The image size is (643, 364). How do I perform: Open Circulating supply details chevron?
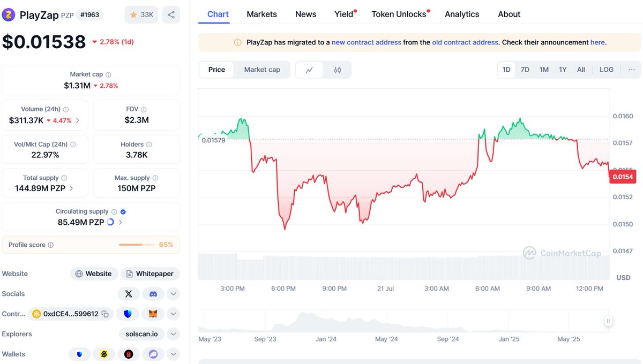coord(121,222)
